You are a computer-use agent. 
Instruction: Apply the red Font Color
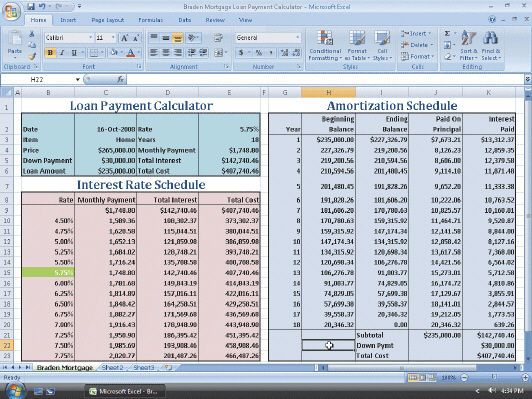tap(130, 53)
